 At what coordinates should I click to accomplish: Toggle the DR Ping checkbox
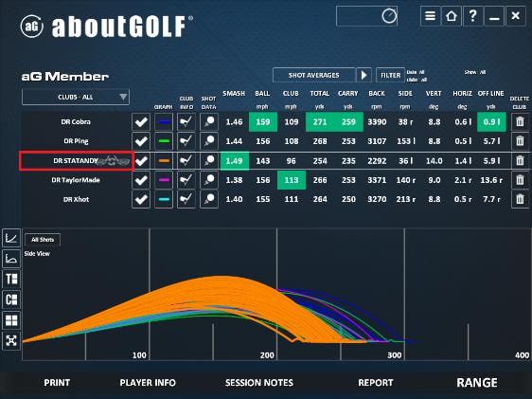coord(141,141)
